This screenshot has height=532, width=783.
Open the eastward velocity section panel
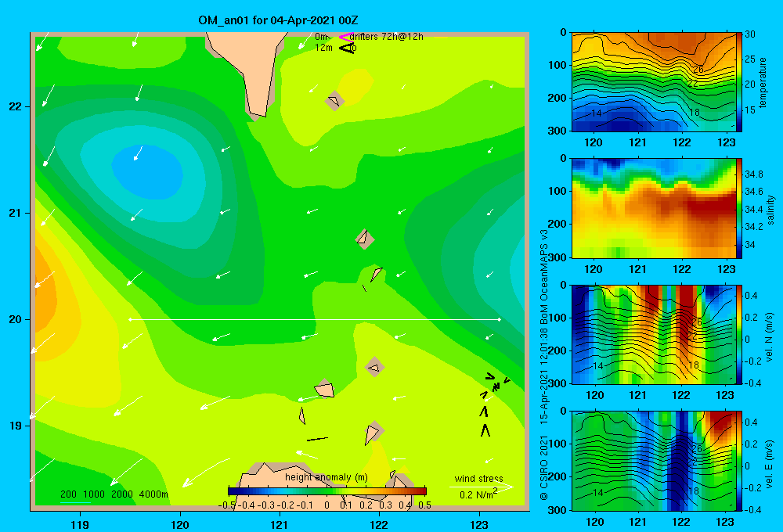[654, 461]
